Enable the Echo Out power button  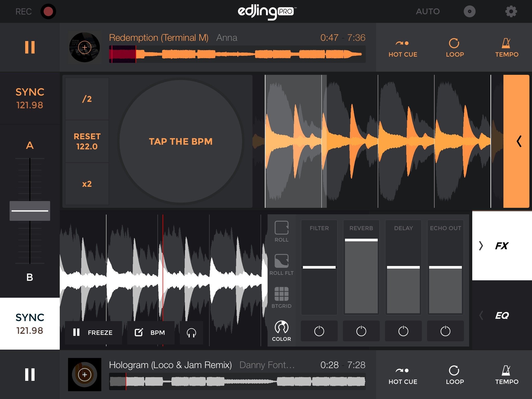(445, 331)
